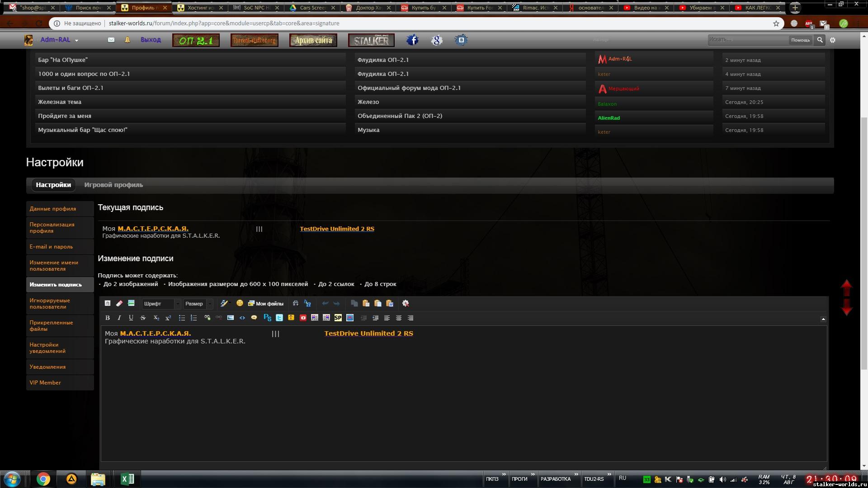Open E-mail и пароль settings
This screenshot has height=488, width=868.
point(60,247)
